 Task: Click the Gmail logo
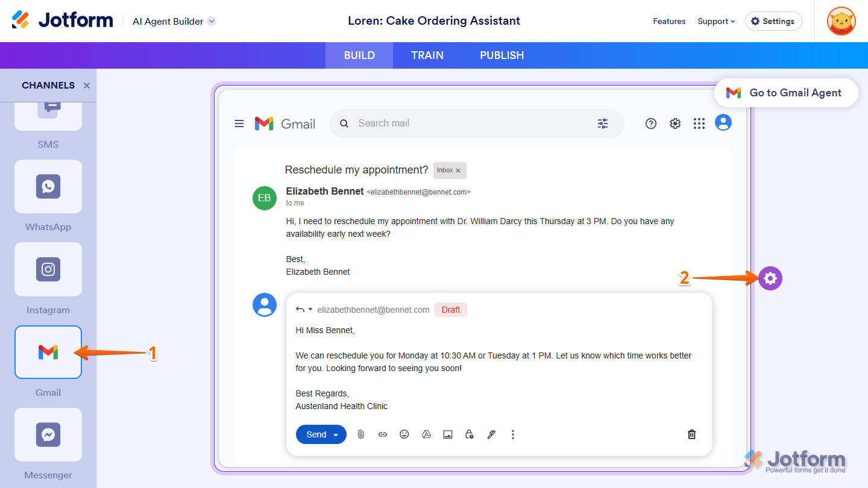(285, 124)
